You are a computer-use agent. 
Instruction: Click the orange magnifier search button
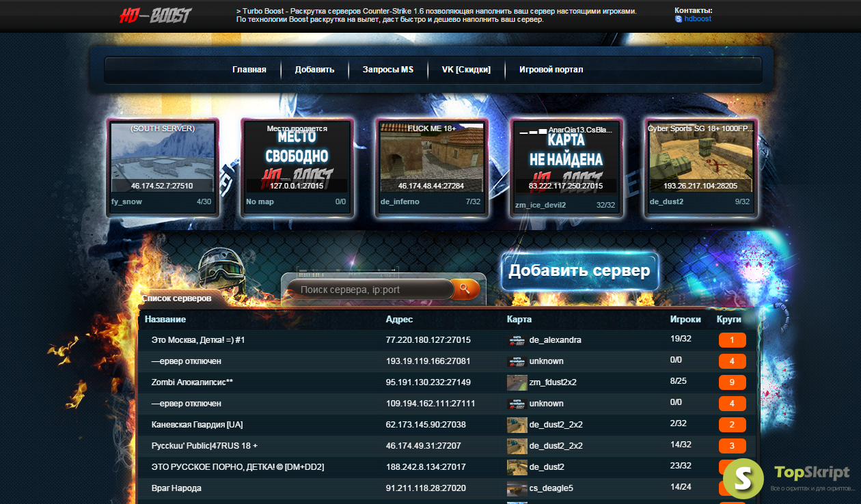[x=465, y=289]
